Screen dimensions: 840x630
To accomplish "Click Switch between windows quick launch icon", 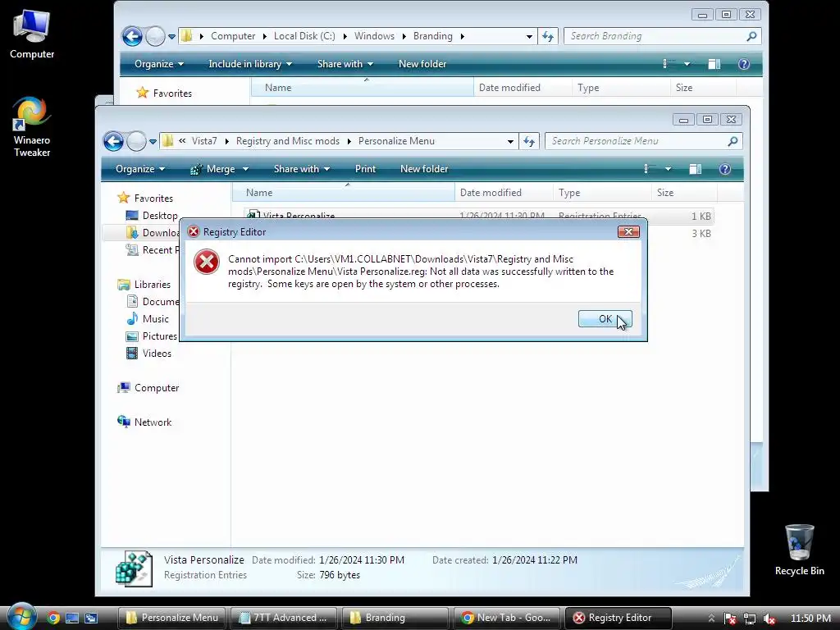I will [91, 618].
